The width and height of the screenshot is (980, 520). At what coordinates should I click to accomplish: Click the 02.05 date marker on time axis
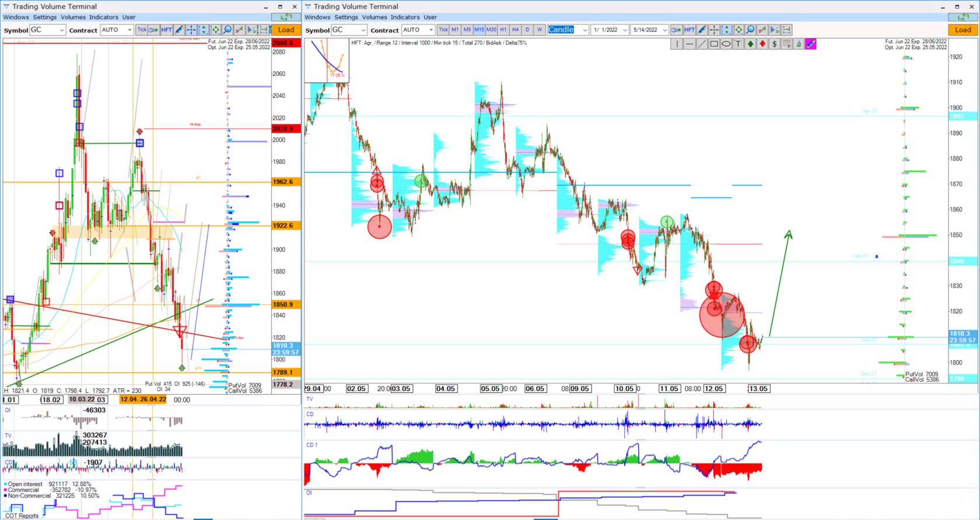tap(356, 388)
